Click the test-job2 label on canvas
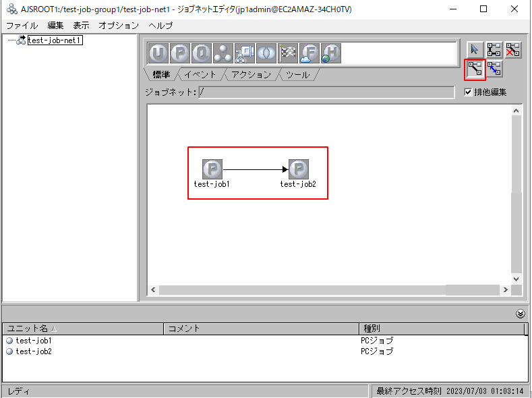This screenshot has height=398, width=532. pos(298,184)
